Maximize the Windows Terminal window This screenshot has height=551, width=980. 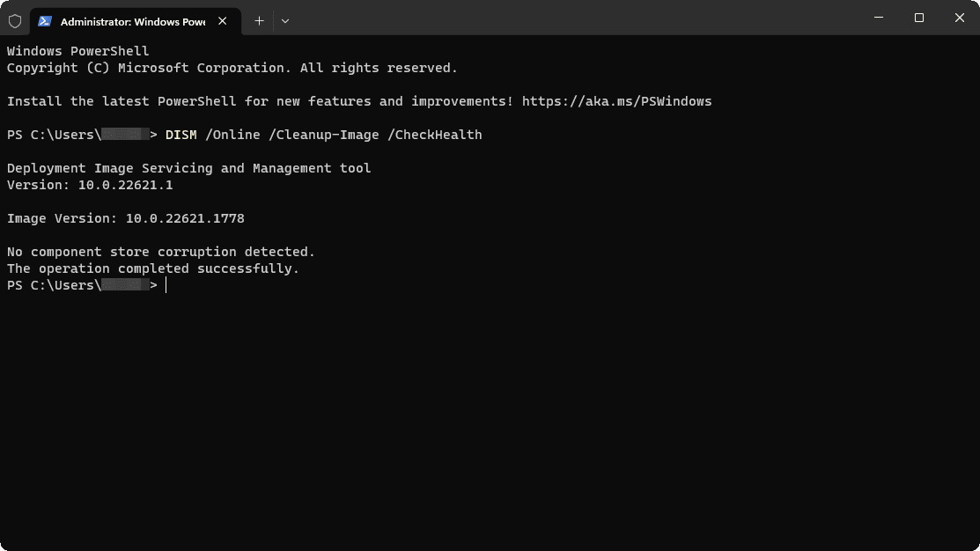[918, 18]
